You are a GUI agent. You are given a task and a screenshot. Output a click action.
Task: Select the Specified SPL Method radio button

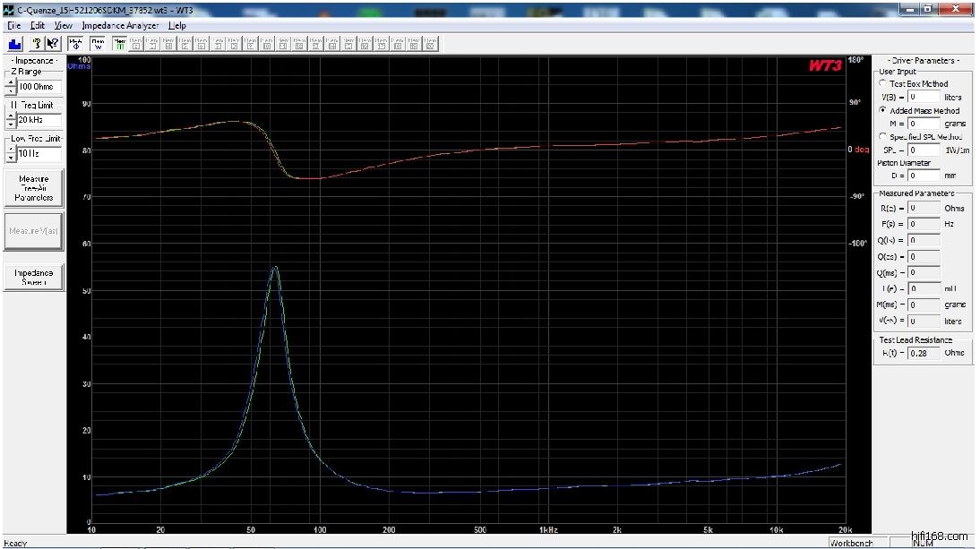pos(883,137)
